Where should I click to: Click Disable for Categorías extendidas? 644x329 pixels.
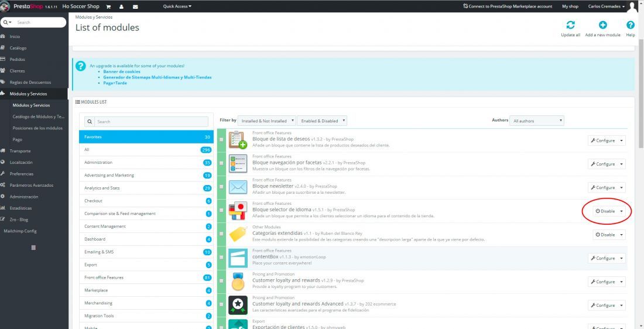pos(605,235)
